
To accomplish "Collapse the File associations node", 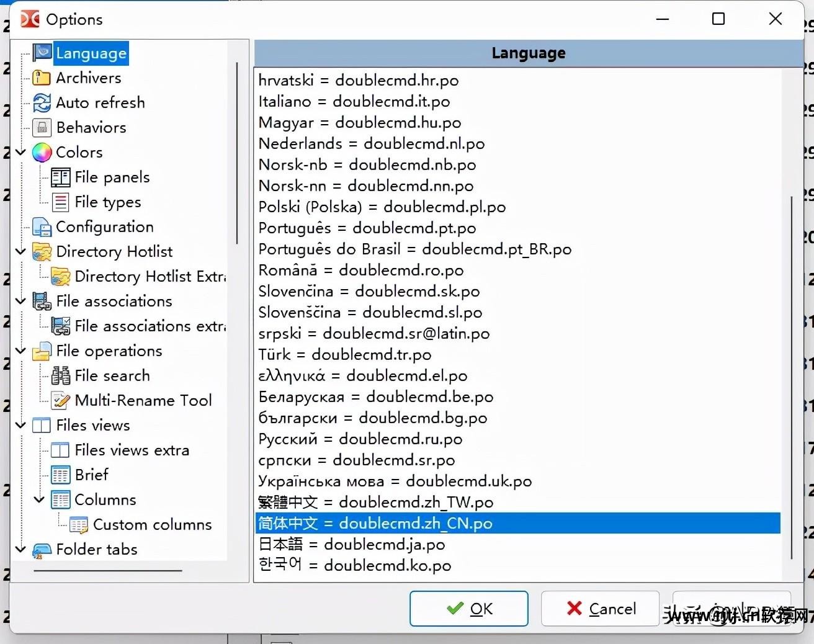I will (x=20, y=301).
